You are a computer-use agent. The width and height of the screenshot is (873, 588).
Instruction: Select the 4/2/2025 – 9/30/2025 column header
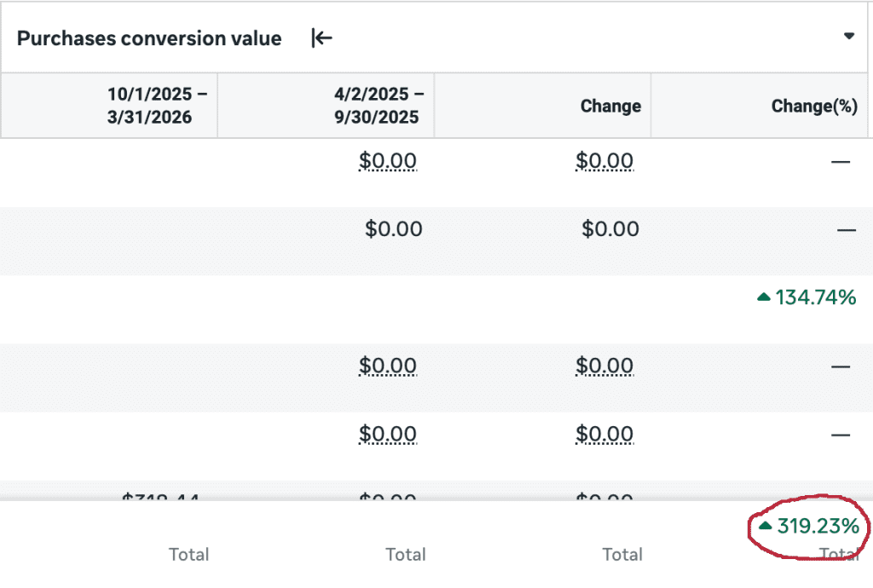click(378, 106)
